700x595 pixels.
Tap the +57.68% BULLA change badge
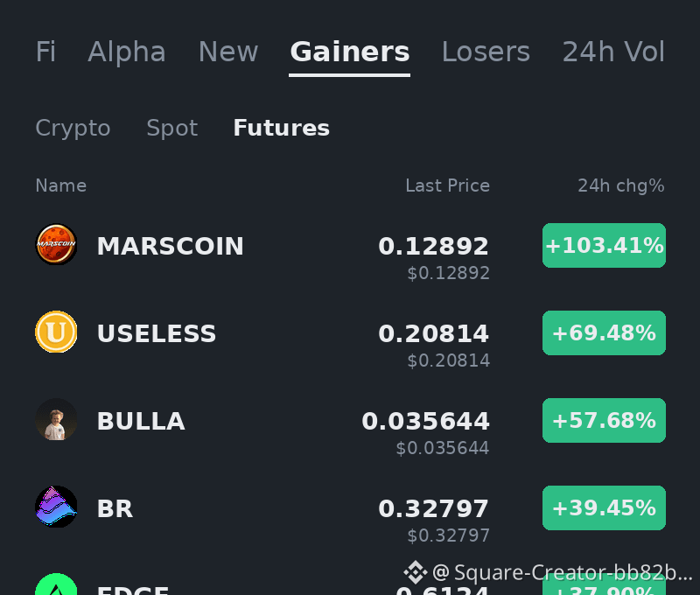pos(604,421)
